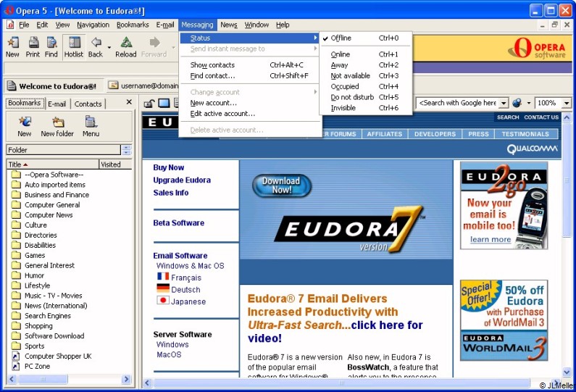Open the globe search icon dropdown arrow
576x392 pixels.
coord(529,103)
